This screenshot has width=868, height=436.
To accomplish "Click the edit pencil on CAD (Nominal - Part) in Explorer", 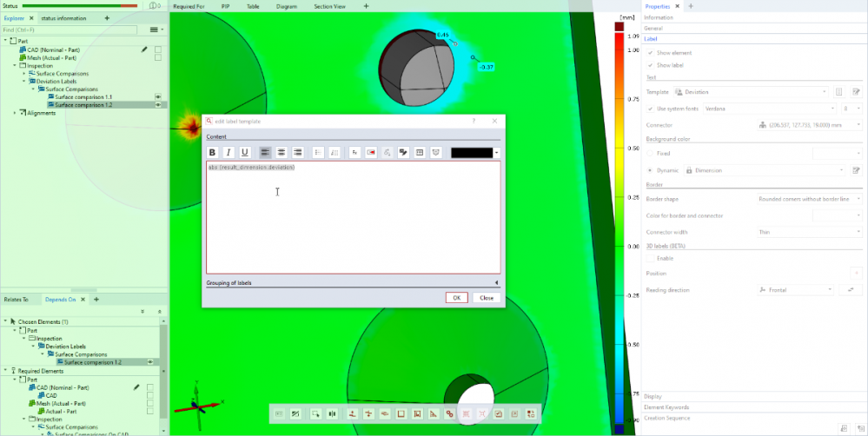I will (144, 50).
